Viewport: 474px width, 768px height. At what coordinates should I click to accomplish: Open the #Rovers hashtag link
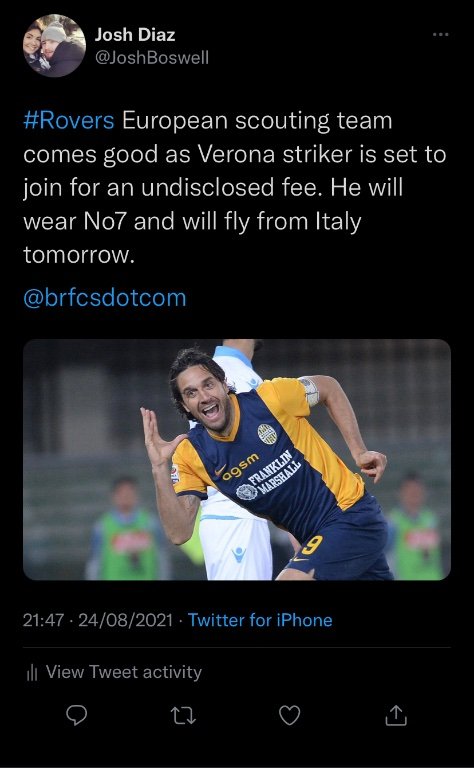coord(69,120)
